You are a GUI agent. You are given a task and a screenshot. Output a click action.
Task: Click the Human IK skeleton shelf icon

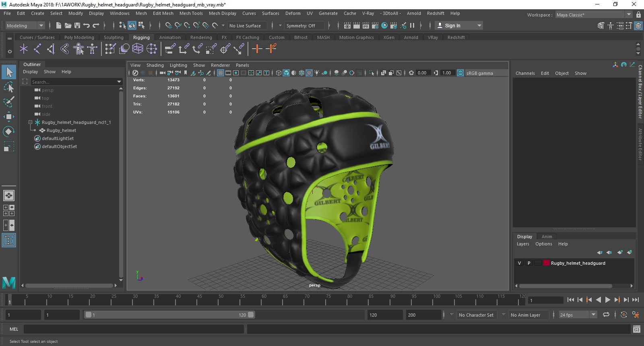tap(92, 49)
